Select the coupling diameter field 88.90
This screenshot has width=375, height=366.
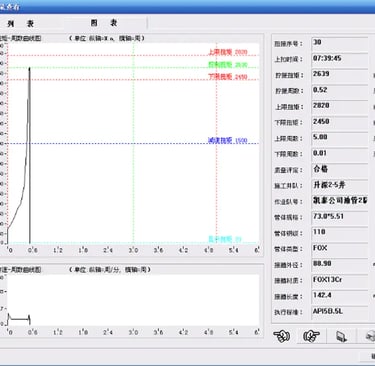[340, 264]
